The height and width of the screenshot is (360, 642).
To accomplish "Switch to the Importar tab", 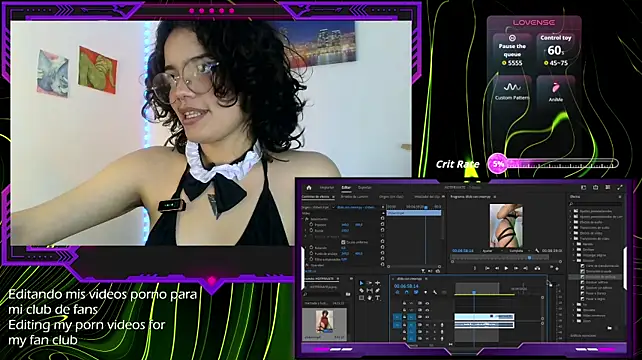I will point(327,188).
